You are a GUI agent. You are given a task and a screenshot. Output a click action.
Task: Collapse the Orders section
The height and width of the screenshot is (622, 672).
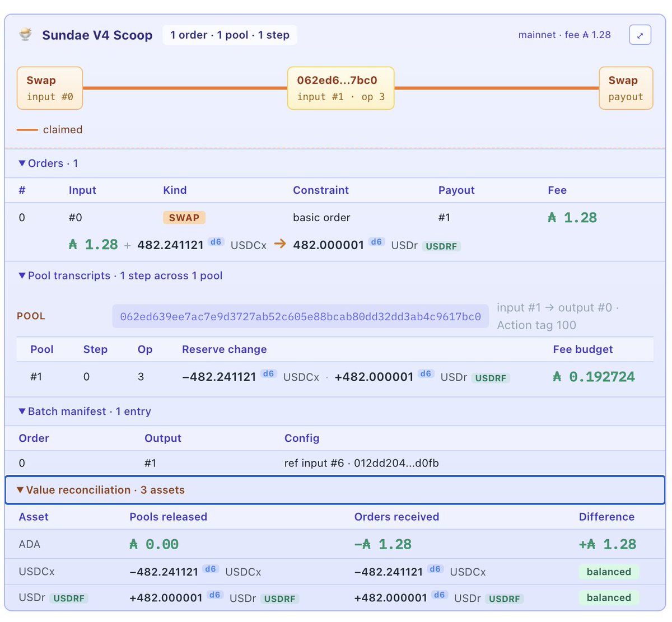click(x=49, y=163)
